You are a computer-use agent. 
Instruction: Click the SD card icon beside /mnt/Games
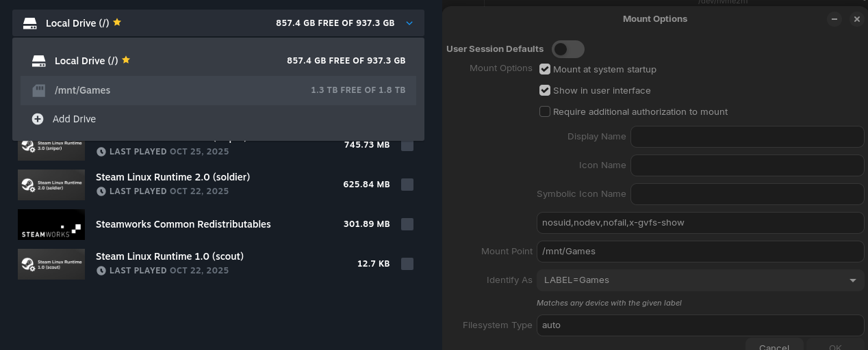click(38, 90)
